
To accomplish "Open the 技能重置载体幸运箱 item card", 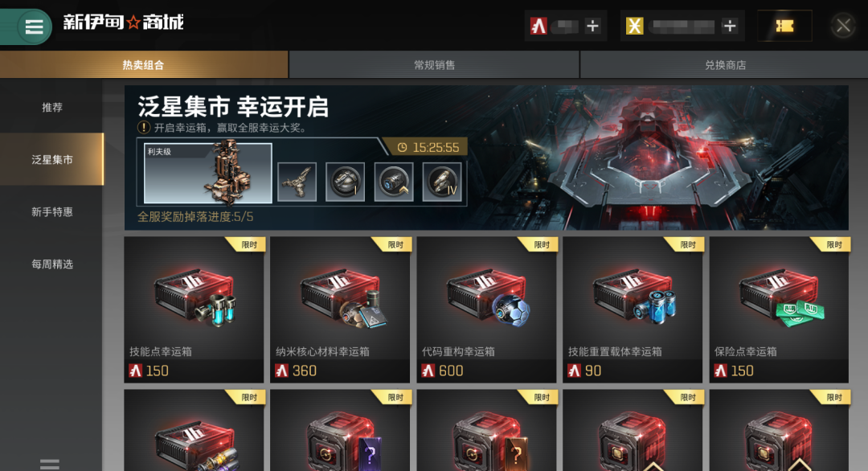I will (633, 309).
